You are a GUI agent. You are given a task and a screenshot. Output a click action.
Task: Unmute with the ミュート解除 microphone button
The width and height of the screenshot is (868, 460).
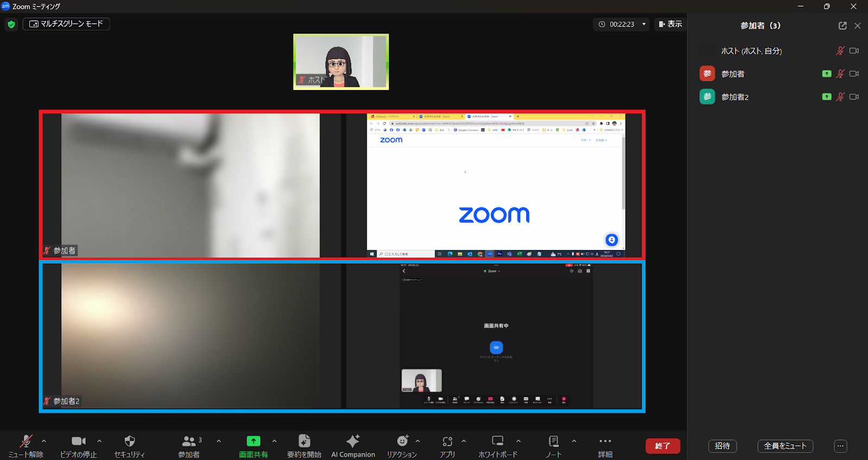point(25,446)
